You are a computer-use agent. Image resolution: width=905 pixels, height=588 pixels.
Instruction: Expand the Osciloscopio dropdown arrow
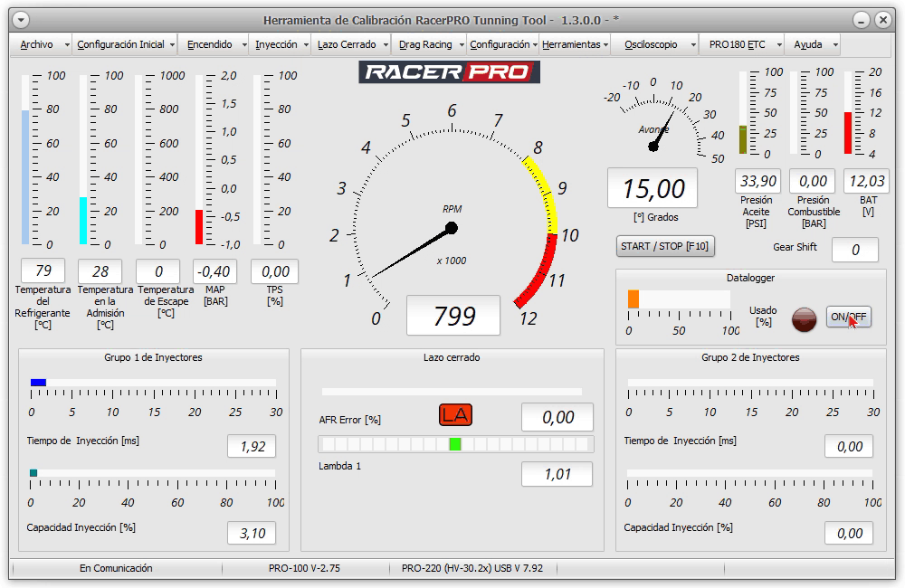692,45
